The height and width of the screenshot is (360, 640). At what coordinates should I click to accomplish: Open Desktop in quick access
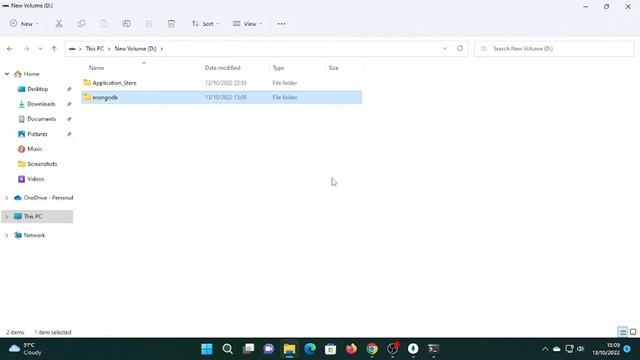[x=38, y=89]
